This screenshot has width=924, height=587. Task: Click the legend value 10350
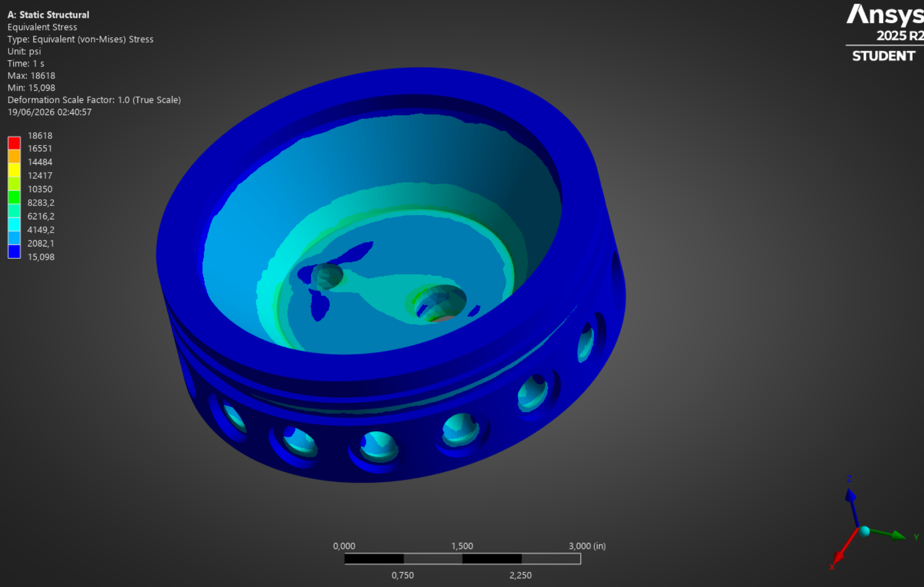pos(40,189)
